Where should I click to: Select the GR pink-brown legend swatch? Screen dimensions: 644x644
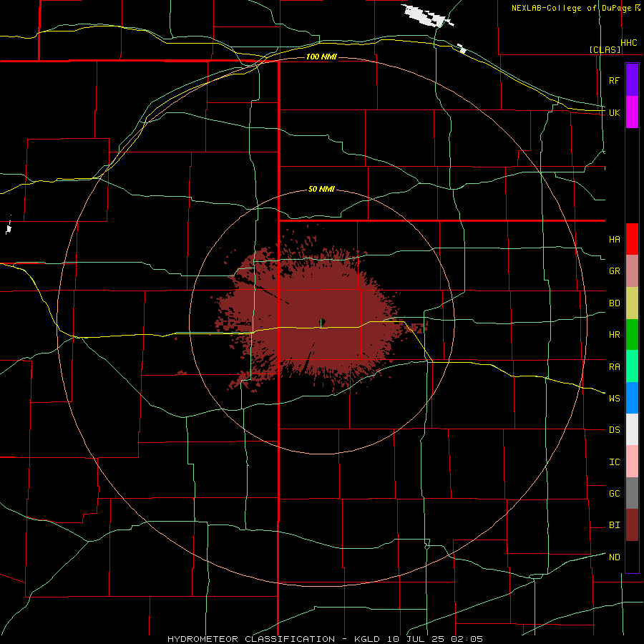(x=632, y=271)
